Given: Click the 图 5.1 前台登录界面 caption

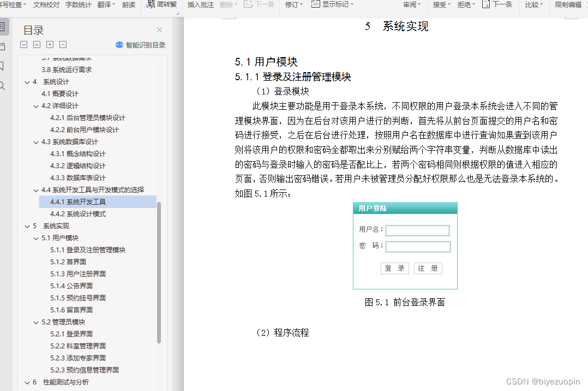Looking at the screenshot, I should [x=405, y=303].
